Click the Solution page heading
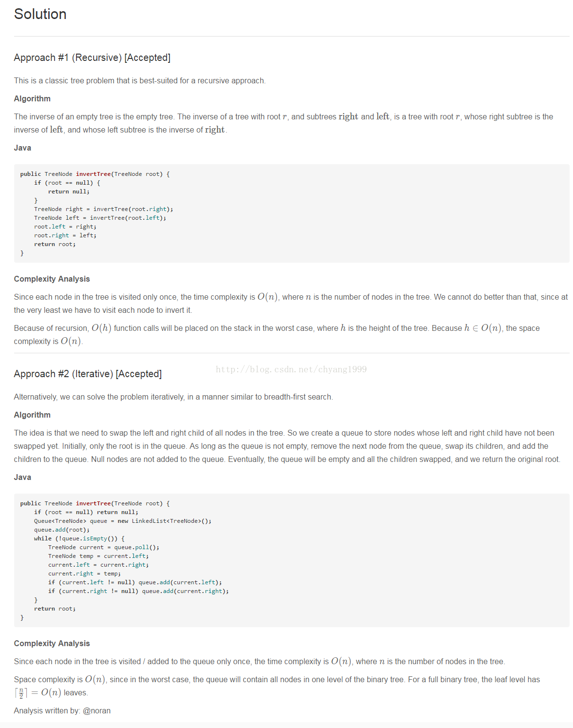The height and width of the screenshot is (728, 573). [40, 14]
